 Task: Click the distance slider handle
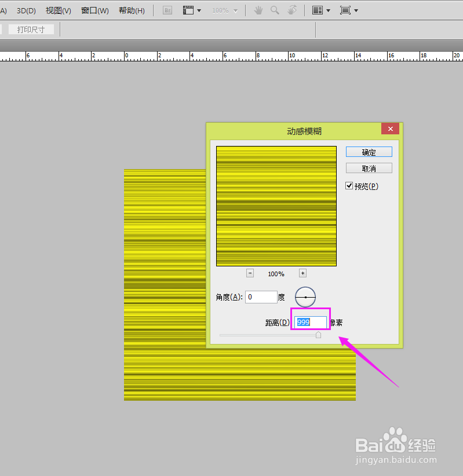pos(318,335)
